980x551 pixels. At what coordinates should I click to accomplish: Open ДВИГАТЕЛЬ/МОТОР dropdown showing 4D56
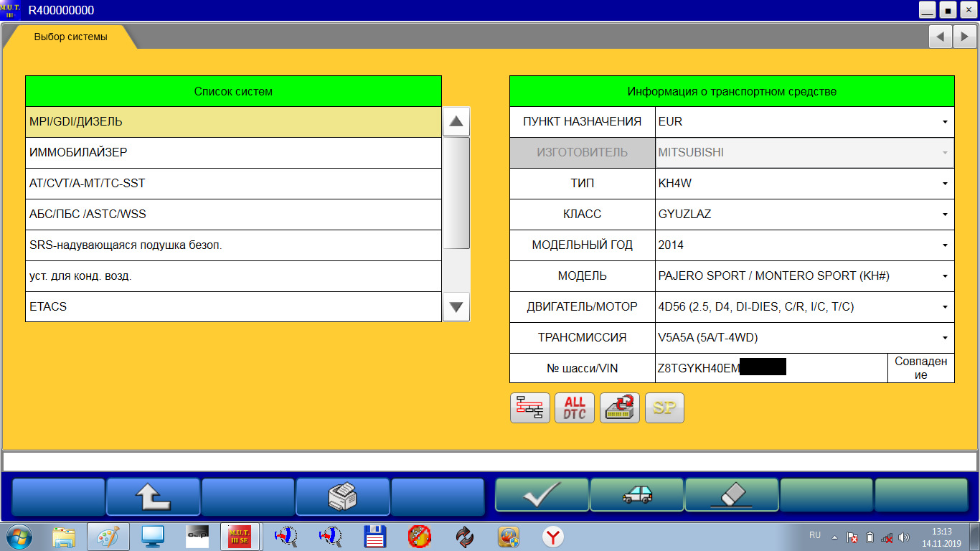(805, 307)
